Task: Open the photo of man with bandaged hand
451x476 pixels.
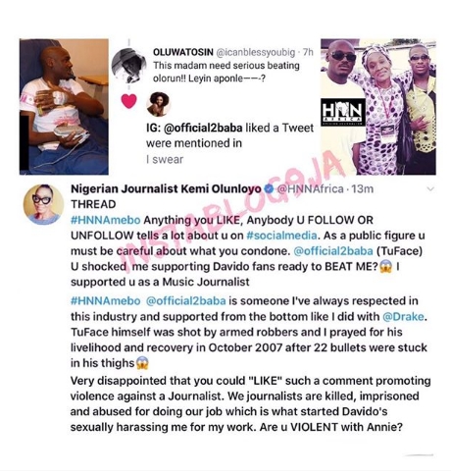Action: [64, 107]
